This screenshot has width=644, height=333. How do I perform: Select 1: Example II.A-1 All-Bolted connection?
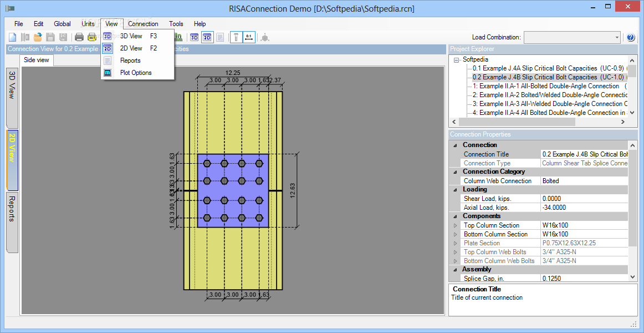tap(549, 86)
